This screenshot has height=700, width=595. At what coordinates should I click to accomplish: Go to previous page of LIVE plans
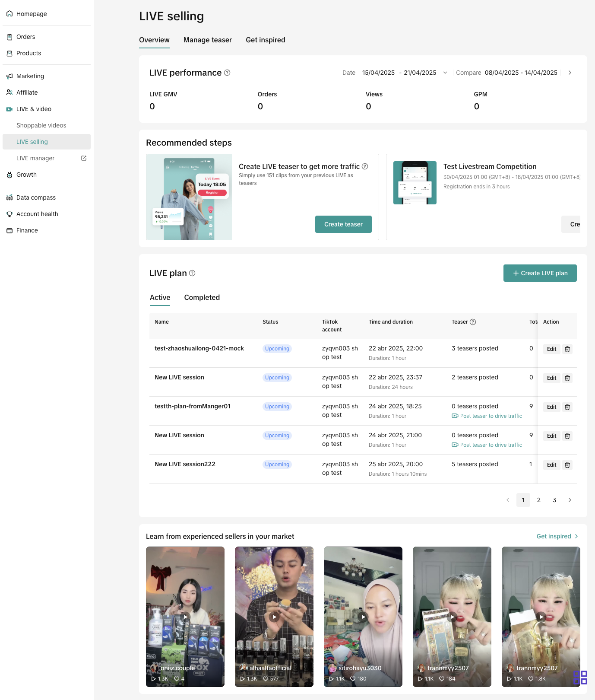coord(508,500)
